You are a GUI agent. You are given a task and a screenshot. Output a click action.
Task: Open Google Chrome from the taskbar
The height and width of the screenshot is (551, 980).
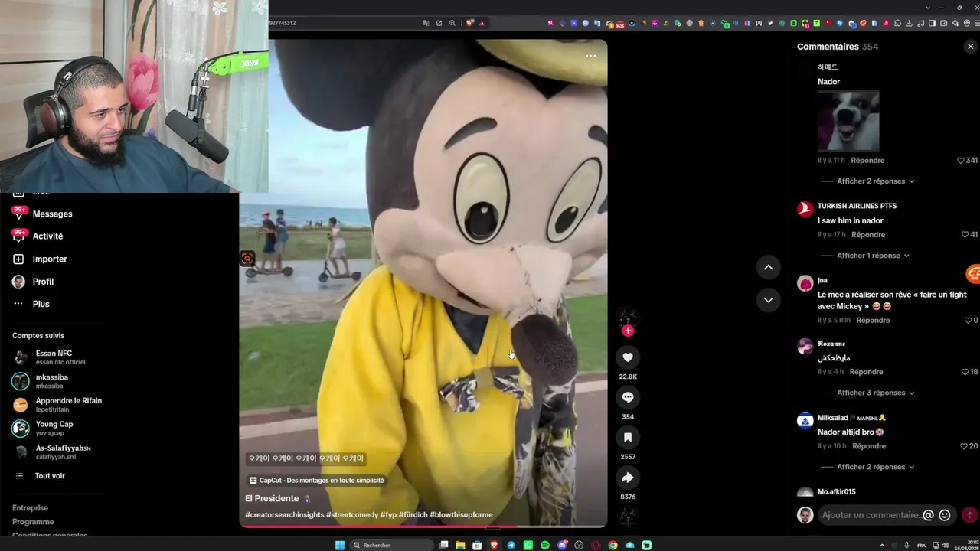pyautogui.click(x=612, y=545)
